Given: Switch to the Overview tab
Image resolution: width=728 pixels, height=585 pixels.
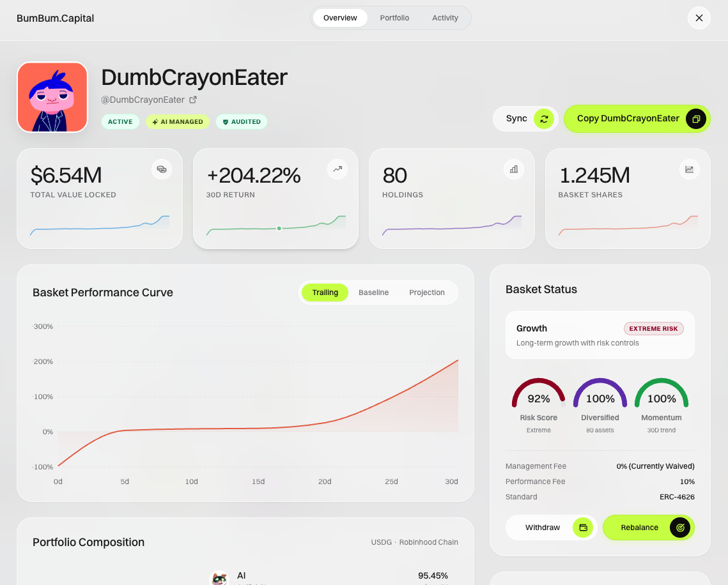Looking at the screenshot, I should pyautogui.click(x=340, y=18).
